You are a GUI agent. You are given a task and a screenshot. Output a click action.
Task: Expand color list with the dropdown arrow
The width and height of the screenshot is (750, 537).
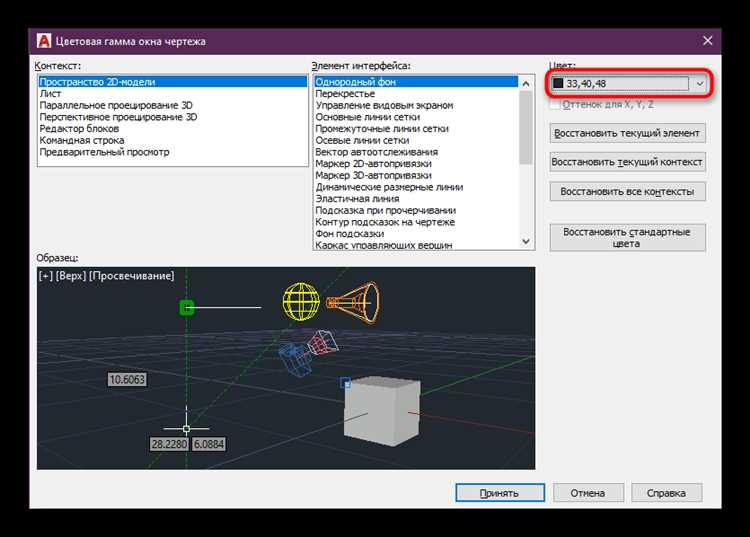click(700, 84)
